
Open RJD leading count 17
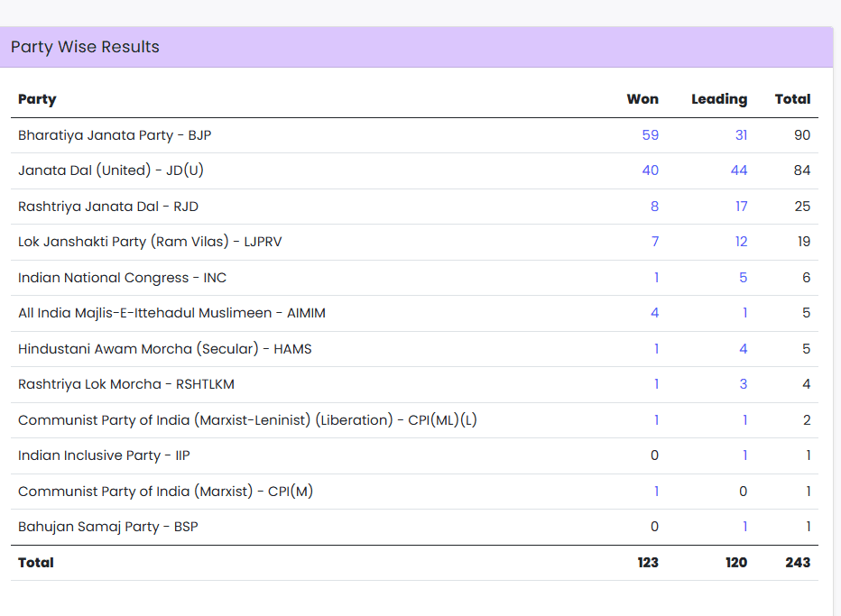(x=741, y=207)
